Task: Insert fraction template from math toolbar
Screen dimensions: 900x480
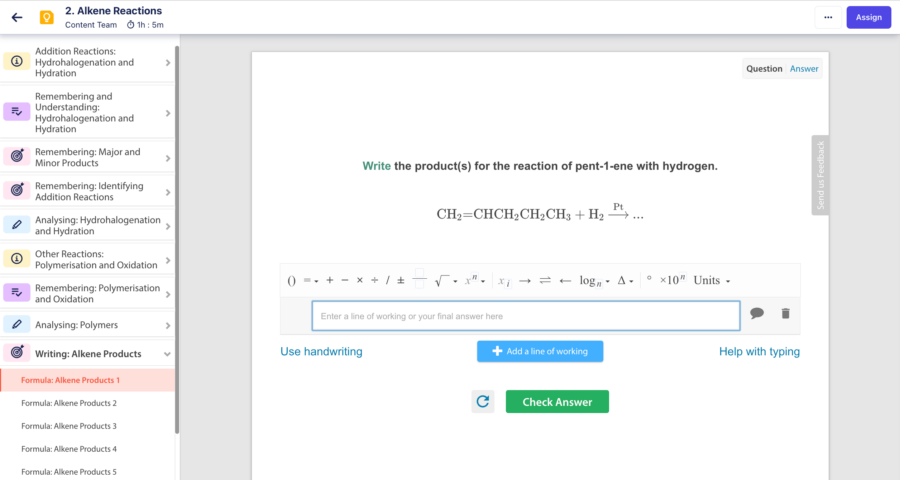Action: tap(420, 279)
